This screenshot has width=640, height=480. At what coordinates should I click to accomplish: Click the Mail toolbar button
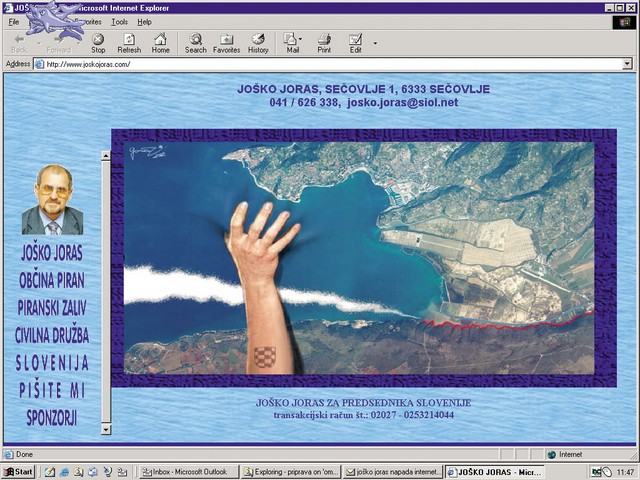tap(291, 44)
